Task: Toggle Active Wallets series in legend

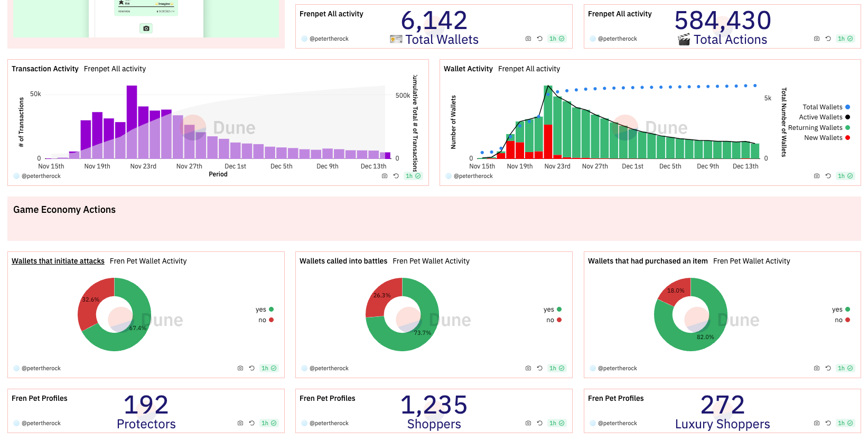Action: pos(824,117)
